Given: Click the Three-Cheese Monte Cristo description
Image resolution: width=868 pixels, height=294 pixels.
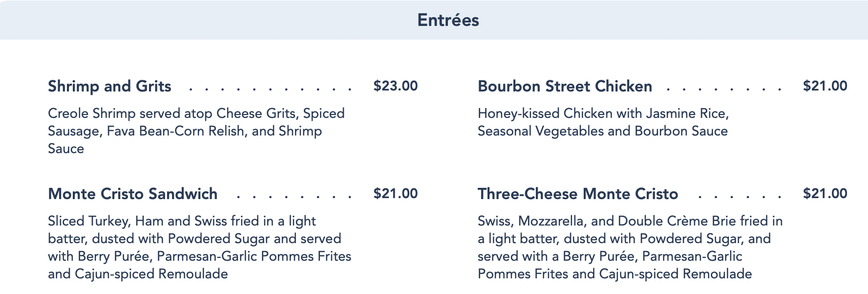Looking at the screenshot, I should click(x=629, y=248).
